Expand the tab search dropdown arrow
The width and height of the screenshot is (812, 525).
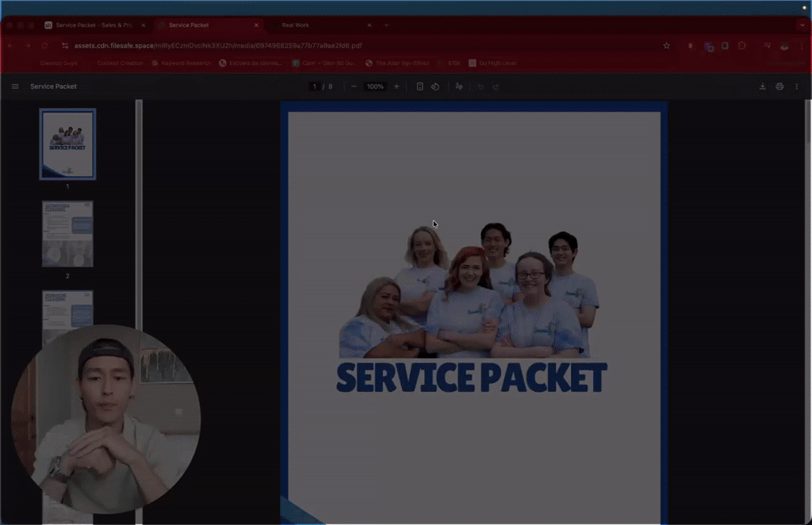pyautogui.click(x=802, y=25)
